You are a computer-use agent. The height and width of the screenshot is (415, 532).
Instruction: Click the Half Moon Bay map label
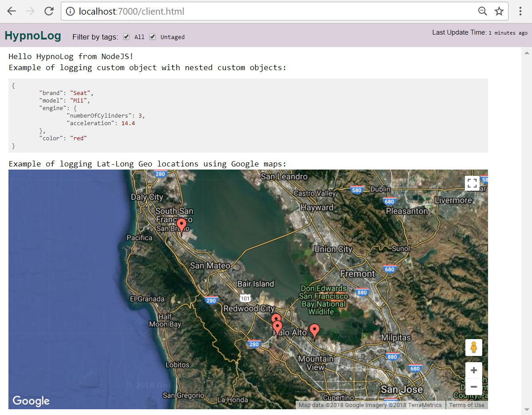(165, 320)
